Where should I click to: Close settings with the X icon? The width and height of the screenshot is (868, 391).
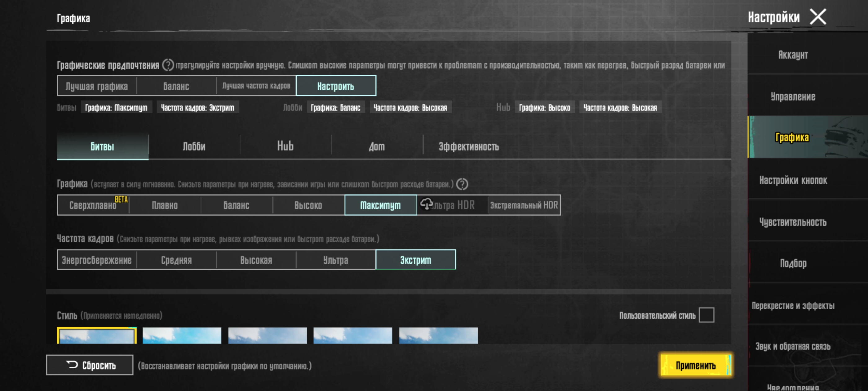pyautogui.click(x=818, y=17)
